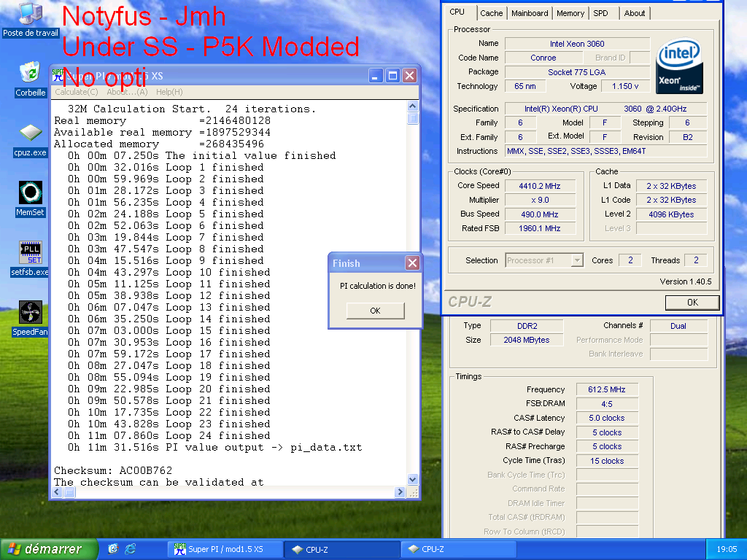747x560 pixels.
Task: Switch to the About tab in CPU-Z
Action: (x=635, y=13)
